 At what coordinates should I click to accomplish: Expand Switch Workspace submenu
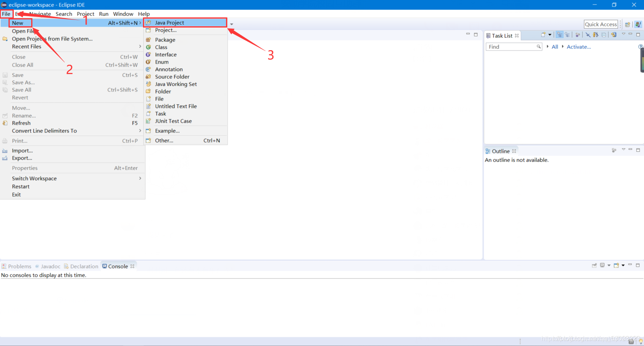point(73,178)
